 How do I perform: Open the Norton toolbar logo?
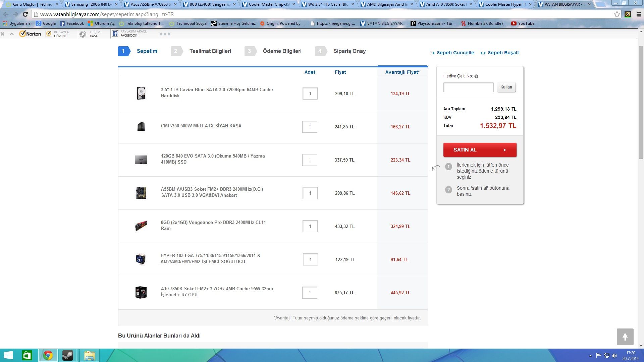pos(31,34)
